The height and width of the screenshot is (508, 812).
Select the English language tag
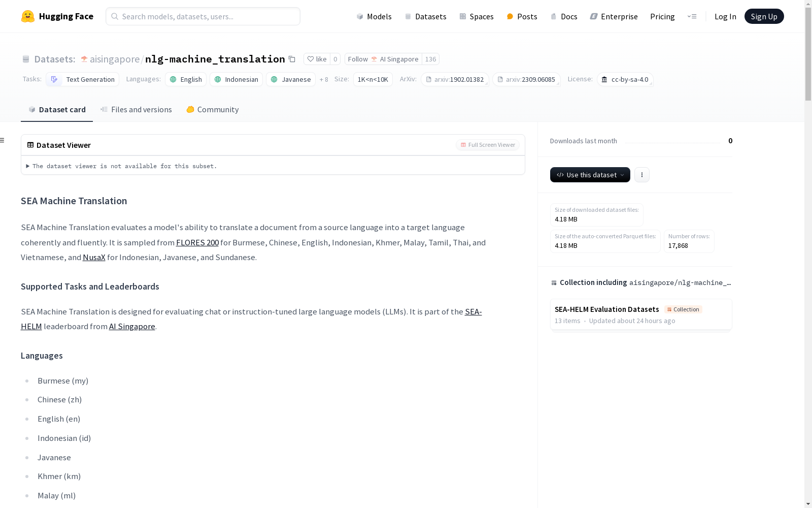tap(186, 79)
